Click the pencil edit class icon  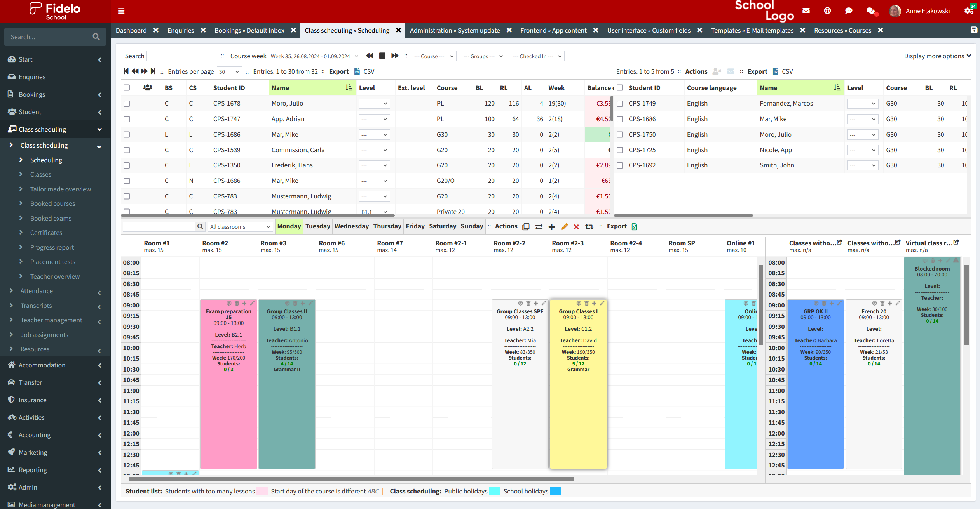[x=564, y=227]
